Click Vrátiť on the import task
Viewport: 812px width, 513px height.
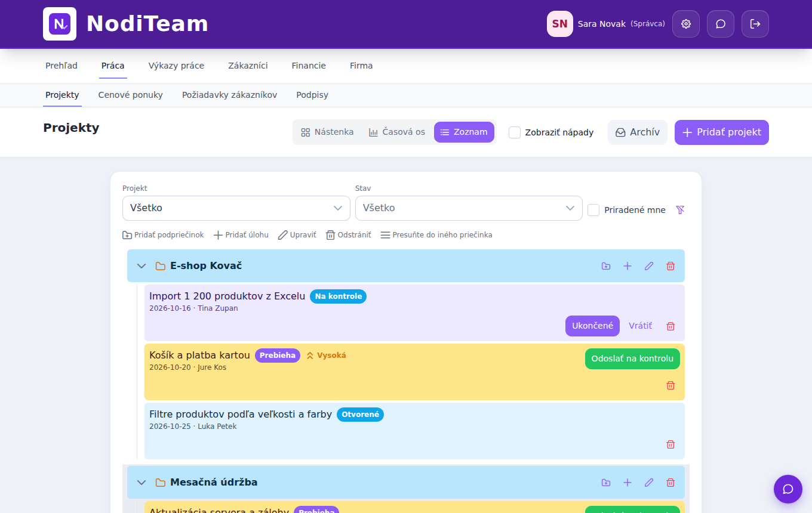tap(641, 326)
